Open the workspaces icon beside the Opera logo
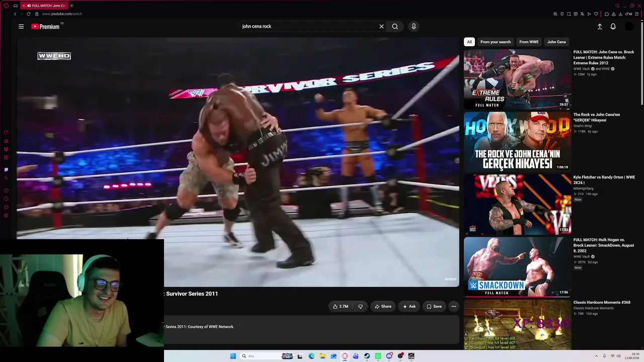Viewport: 644px width, 362px height. pyautogui.click(x=16, y=6)
